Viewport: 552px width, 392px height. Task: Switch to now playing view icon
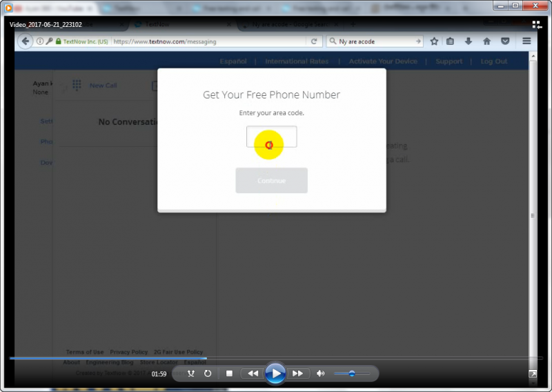pyautogui.click(x=537, y=25)
